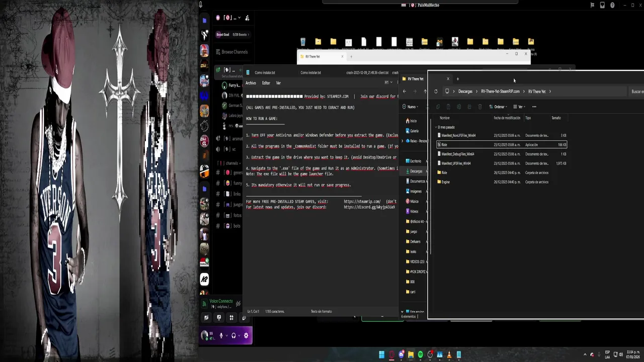The height and width of the screenshot is (362, 644).
Task: Click RV-There-Yet-SteamRIP.com in the breadcrumb
Action: pyautogui.click(x=500, y=92)
